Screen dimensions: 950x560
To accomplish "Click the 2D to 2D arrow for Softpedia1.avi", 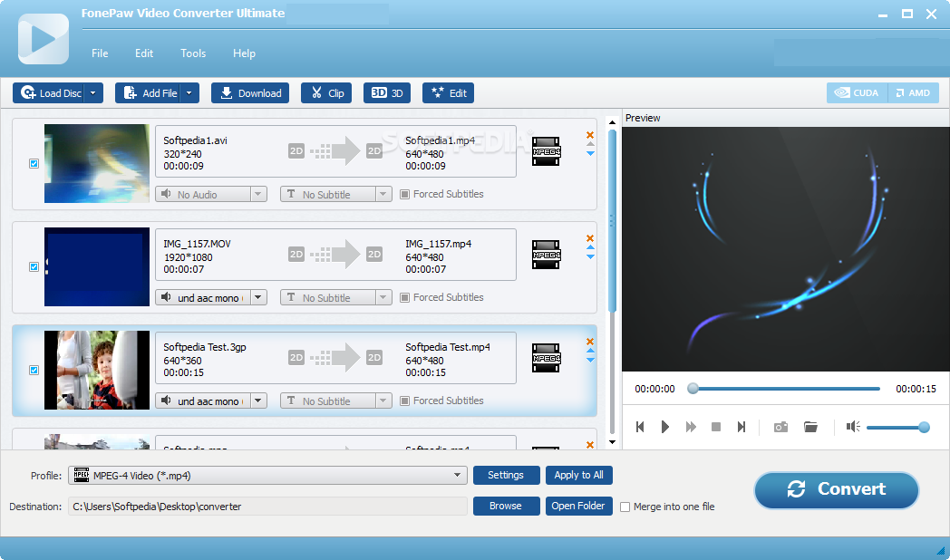I will coord(335,151).
